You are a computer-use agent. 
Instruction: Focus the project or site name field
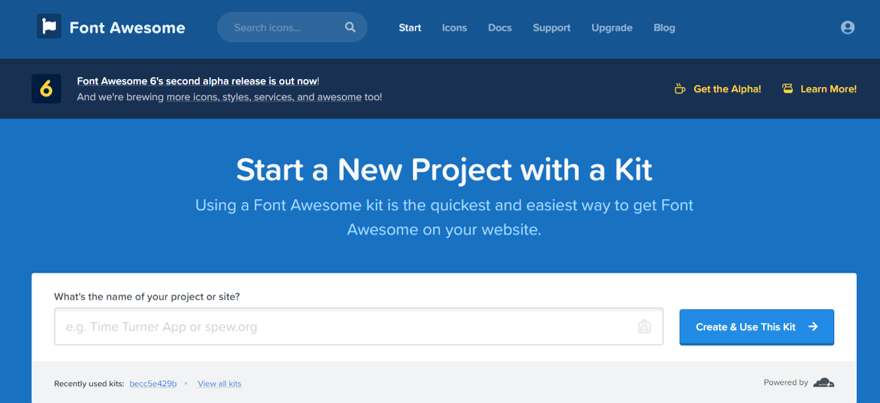(359, 327)
